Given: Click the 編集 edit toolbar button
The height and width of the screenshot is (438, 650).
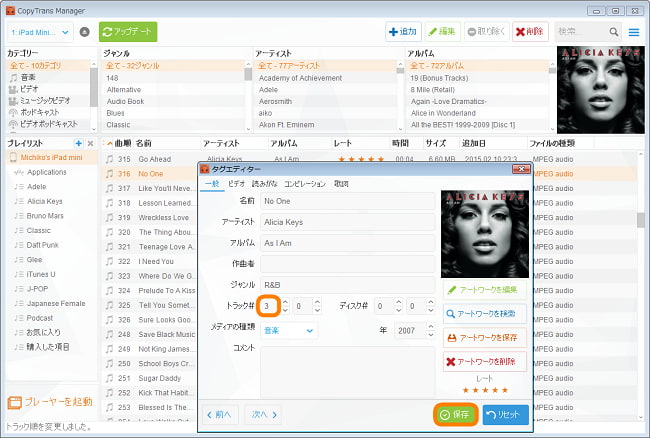Looking at the screenshot, I should pos(442,31).
